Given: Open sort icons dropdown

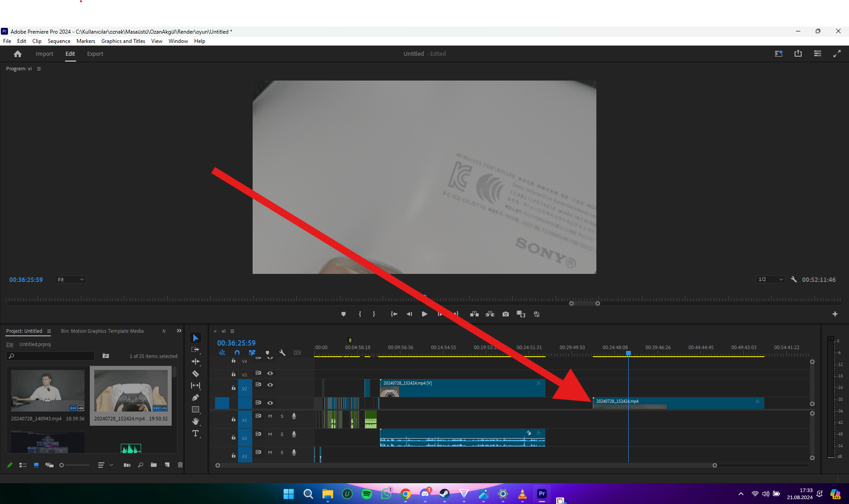Looking at the screenshot, I should point(105,465).
